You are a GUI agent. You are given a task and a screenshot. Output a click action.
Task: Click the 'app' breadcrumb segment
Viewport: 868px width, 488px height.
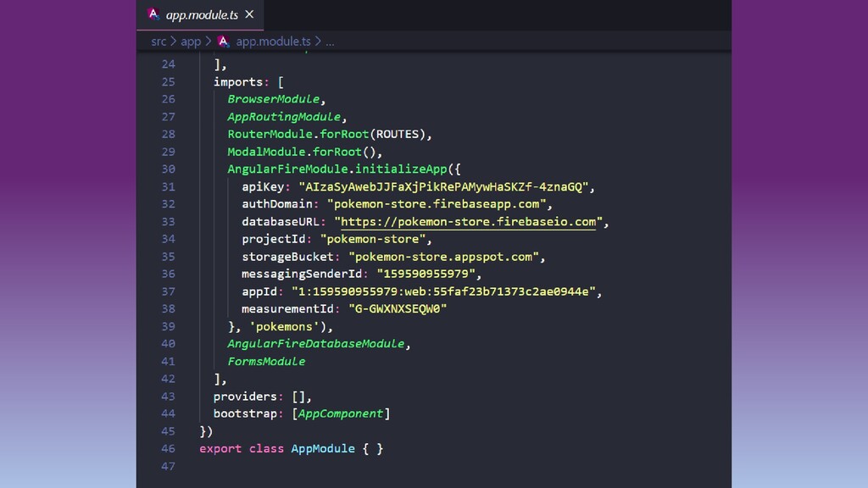coord(191,42)
